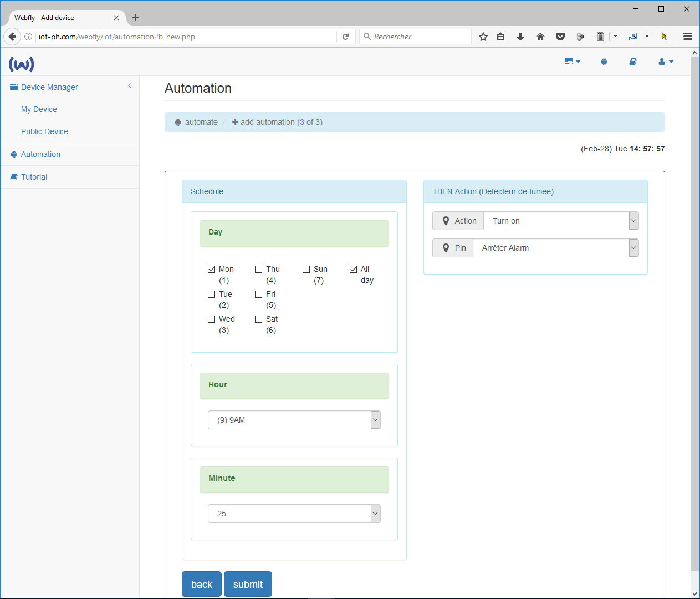Uncheck the Mon (1) checkbox
700x599 pixels.
click(x=211, y=269)
